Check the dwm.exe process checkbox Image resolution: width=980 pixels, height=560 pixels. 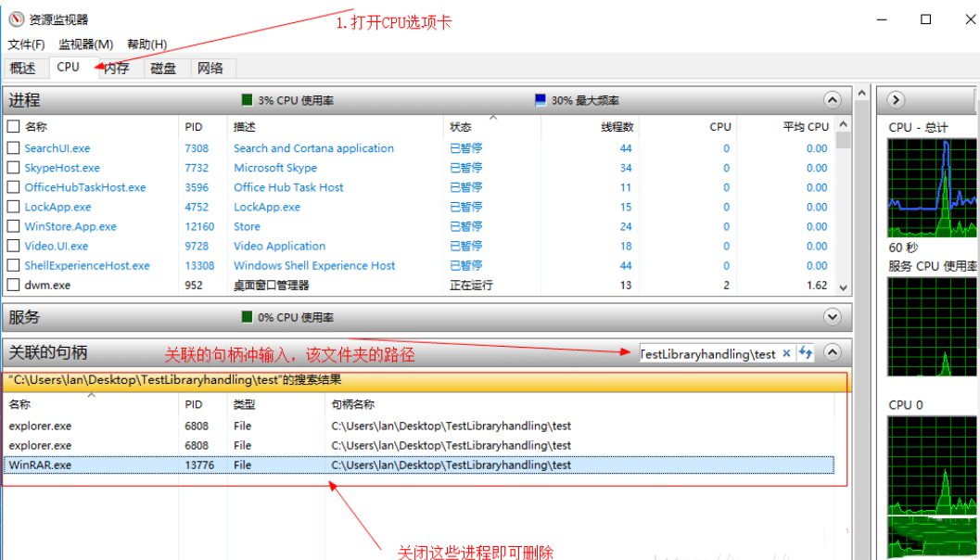coord(12,285)
